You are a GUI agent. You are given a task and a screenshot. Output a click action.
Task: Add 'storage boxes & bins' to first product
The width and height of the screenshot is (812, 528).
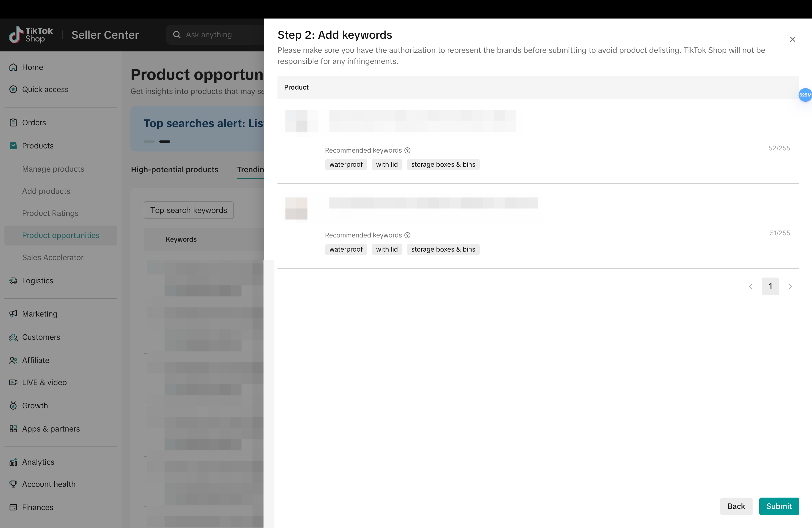click(x=443, y=164)
